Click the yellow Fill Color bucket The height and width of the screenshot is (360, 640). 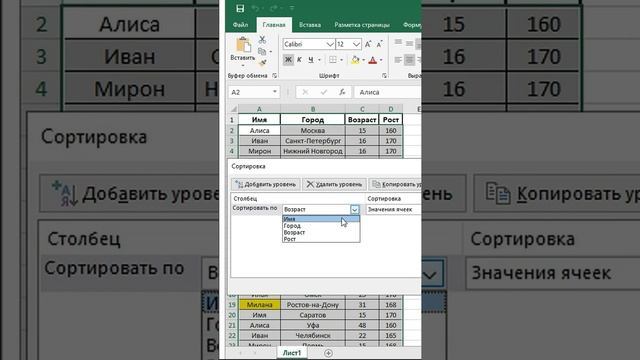pos(355,60)
